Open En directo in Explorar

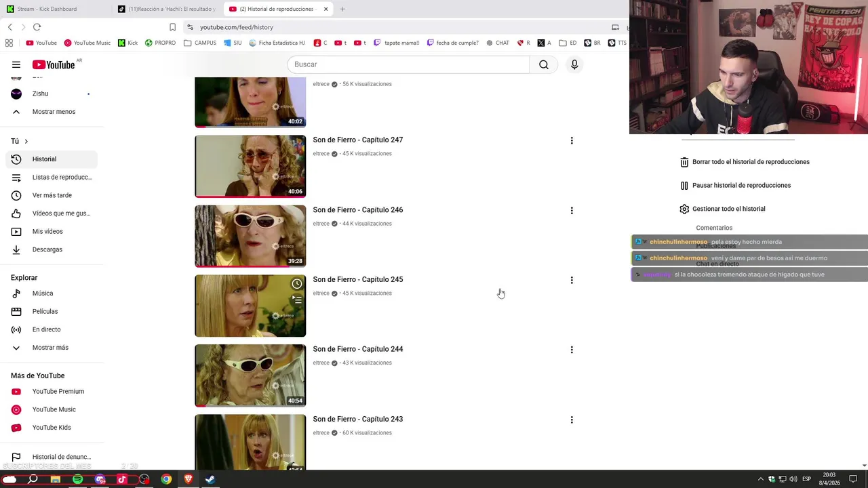(52, 329)
